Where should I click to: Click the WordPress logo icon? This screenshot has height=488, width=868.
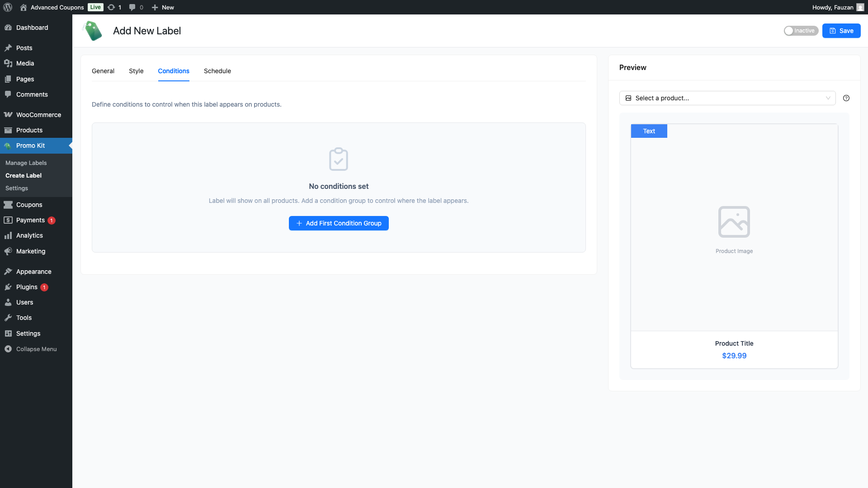coord(8,7)
